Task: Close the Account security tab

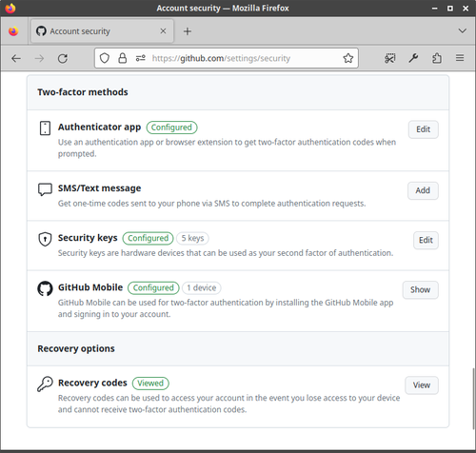Action: pyautogui.click(x=163, y=31)
